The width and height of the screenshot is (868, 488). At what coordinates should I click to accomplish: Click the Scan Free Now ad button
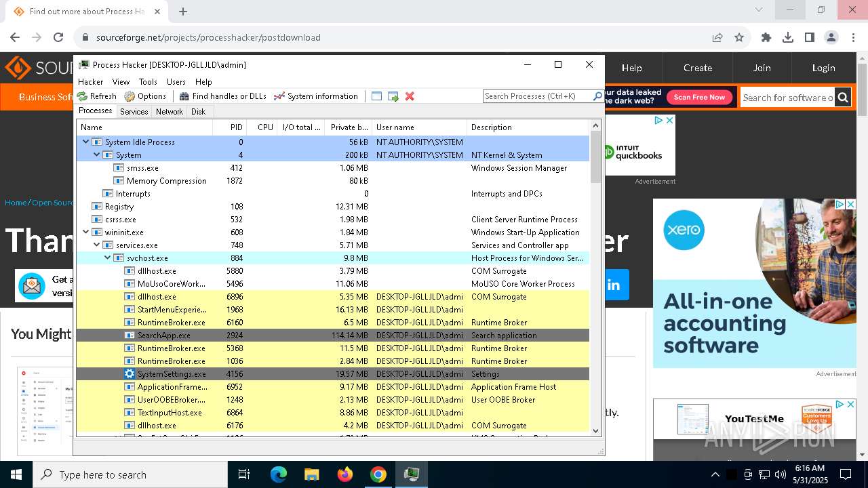tap(699, 97)
